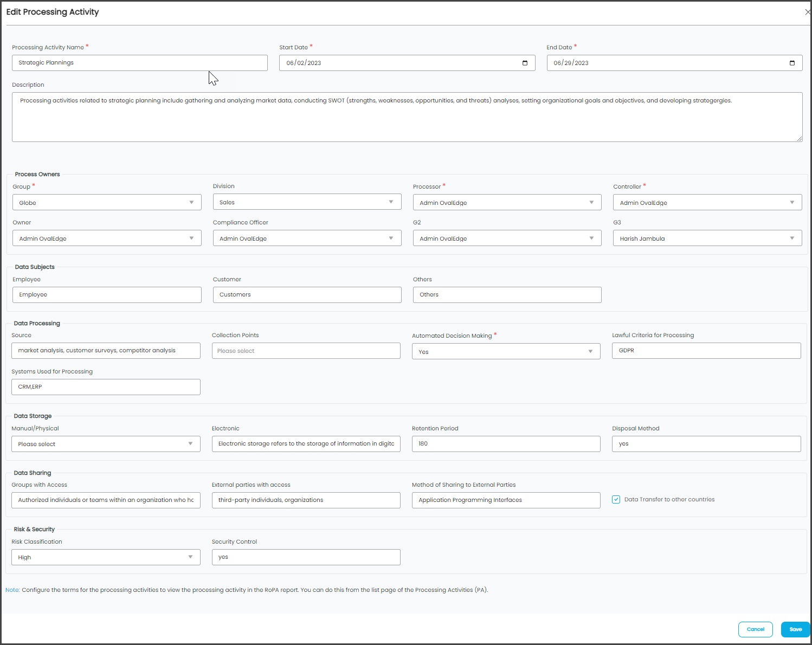
Task: Open the Automated Decision Making dropdown
Action: coord(506,351)
